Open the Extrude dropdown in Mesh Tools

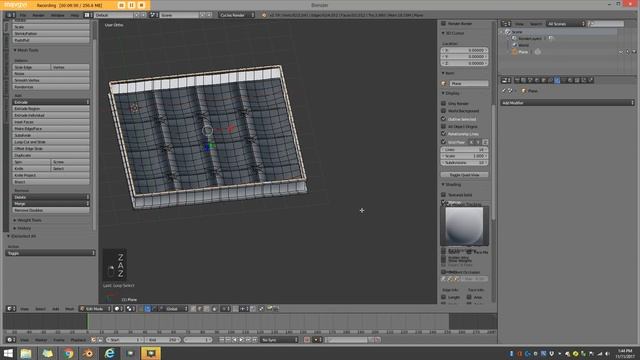[x=51, y=102]
